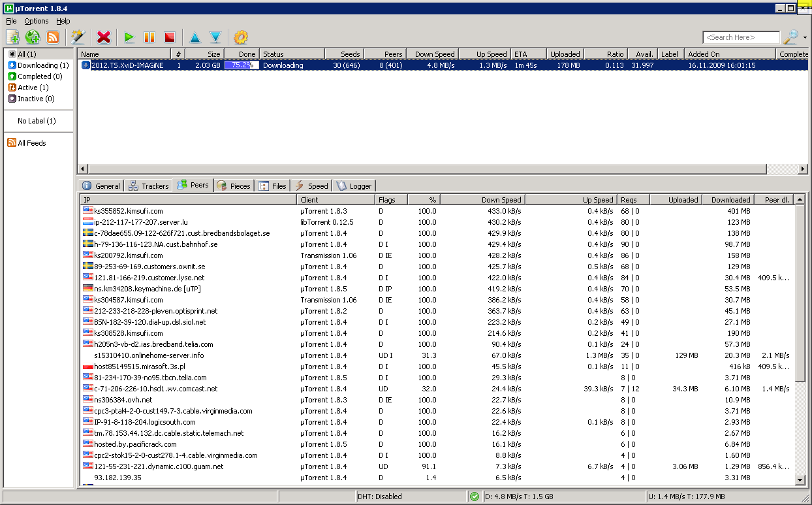Select the No Label (1) entry
Image resolution: width=812 pixels, height=505 pixels.
click(x=37, y=121)
